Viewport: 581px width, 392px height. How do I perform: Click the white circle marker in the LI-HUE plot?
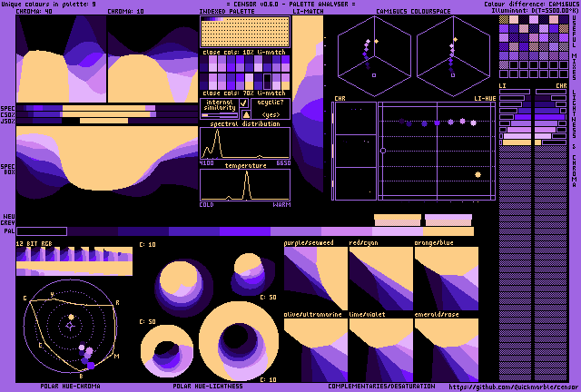pyautogui.click(x=383, y=151)
